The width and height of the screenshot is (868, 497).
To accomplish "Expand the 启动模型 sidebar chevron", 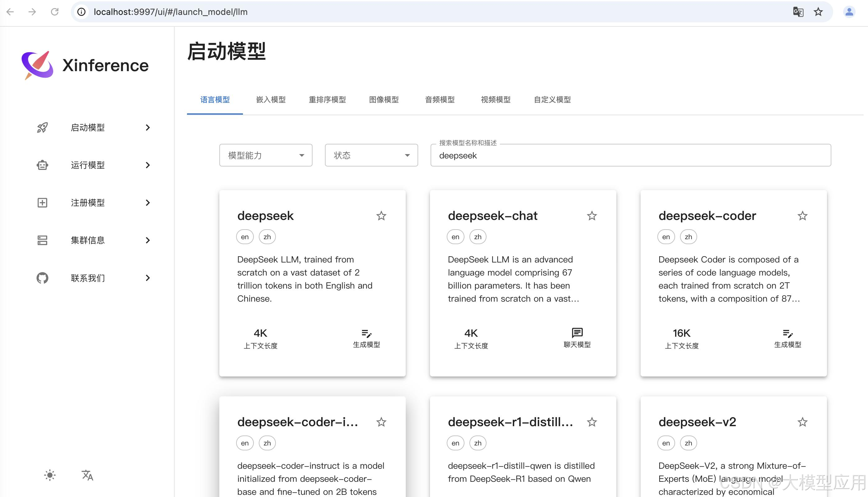I will tap(148, 127).
